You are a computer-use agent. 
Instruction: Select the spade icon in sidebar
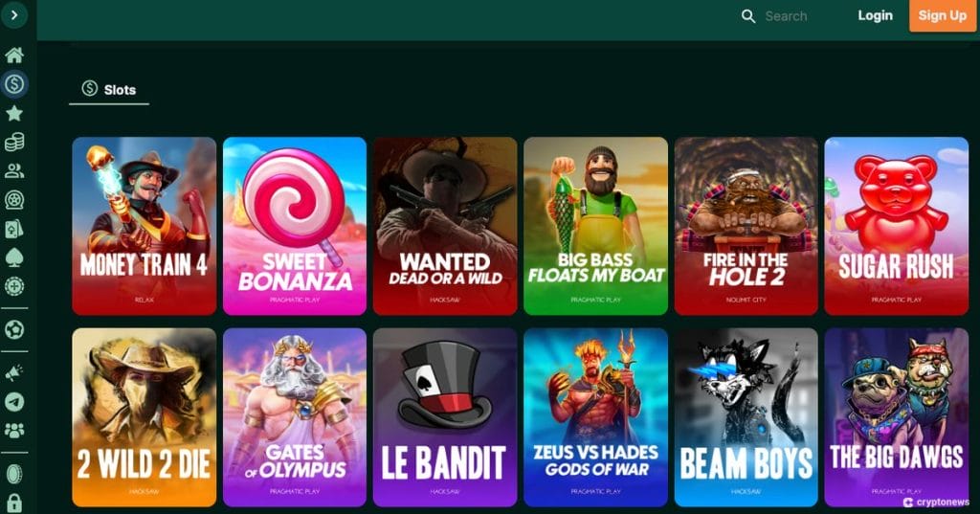14,257
